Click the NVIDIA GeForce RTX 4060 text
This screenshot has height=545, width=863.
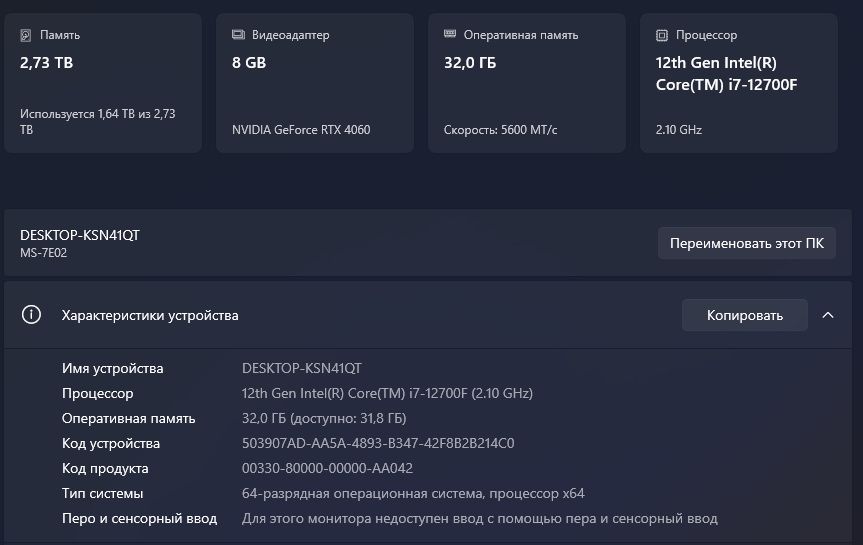(x=301, y=130)
